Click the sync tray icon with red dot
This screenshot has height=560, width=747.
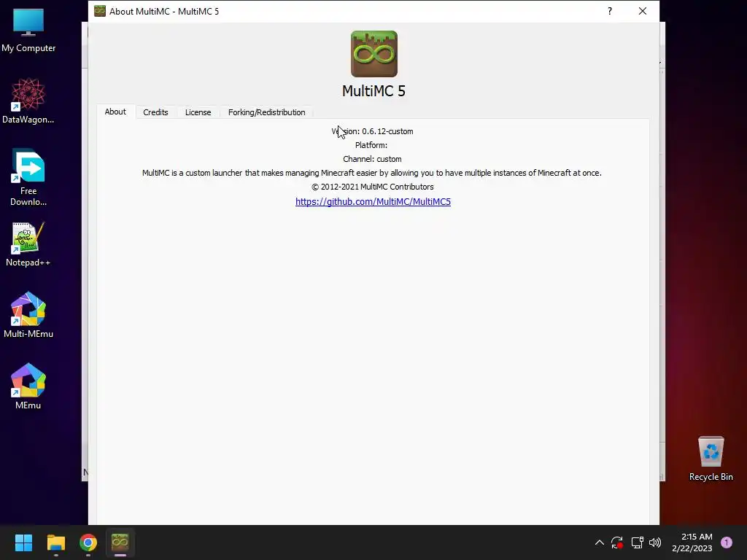click(617, 542)
